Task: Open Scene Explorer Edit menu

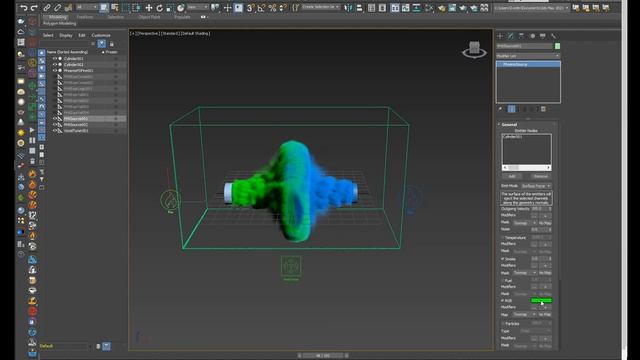Action: point(82,36)
